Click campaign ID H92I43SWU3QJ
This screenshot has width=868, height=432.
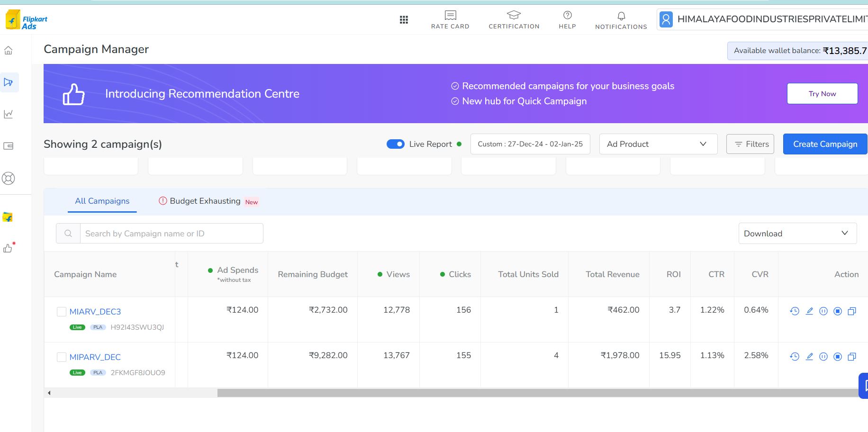pos(137,327)
